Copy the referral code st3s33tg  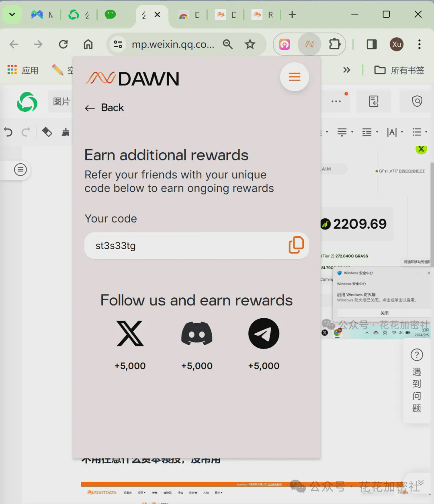(296, 245)
